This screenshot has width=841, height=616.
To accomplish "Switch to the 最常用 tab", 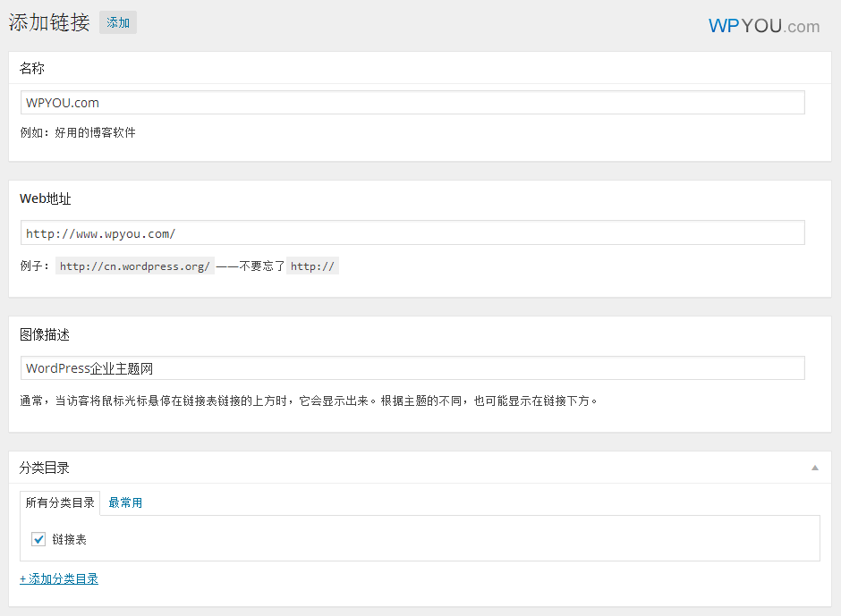I will pyautogui.click(x=125, y=502).
